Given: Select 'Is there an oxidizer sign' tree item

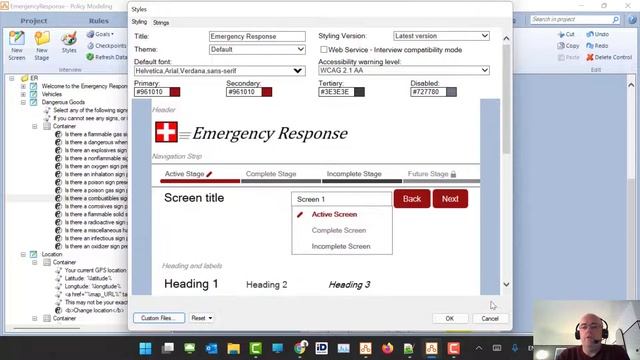Looking at the screenshot, I should point(96,247).
